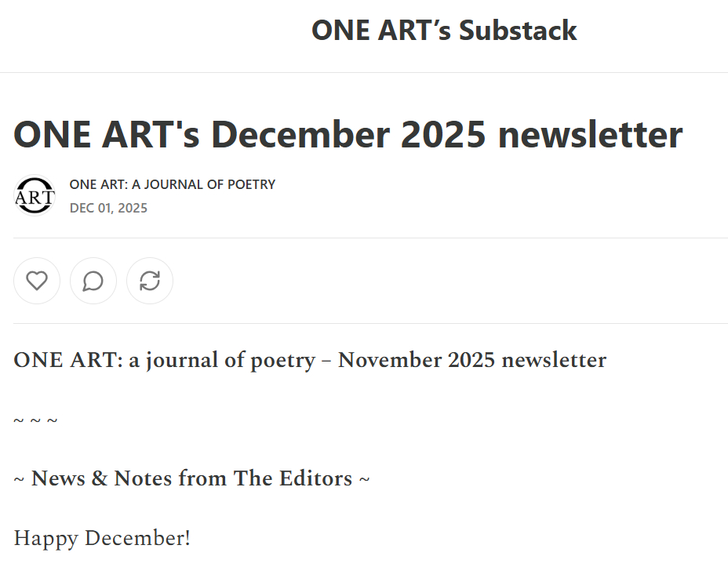Click the word Happy in the greeting
The width and height of the screenshot is (728, 567).
[x=46, y=539]
